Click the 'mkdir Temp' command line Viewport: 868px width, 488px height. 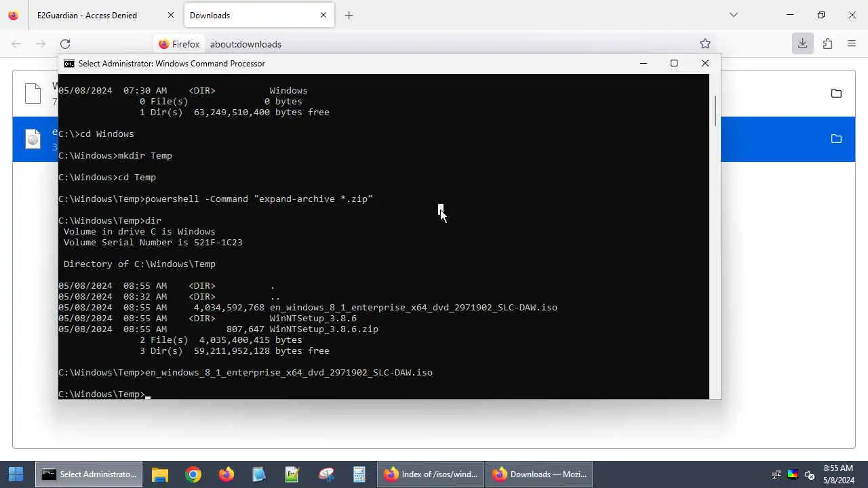(115, 156)
